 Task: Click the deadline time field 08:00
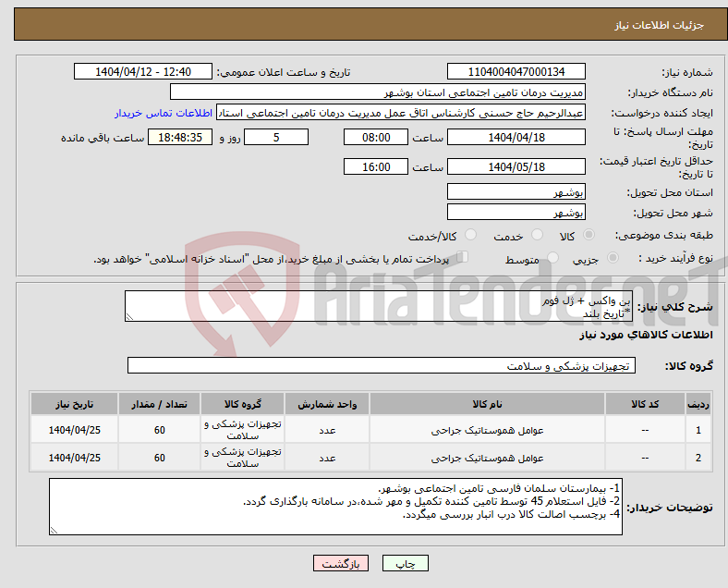coord(376,137)
